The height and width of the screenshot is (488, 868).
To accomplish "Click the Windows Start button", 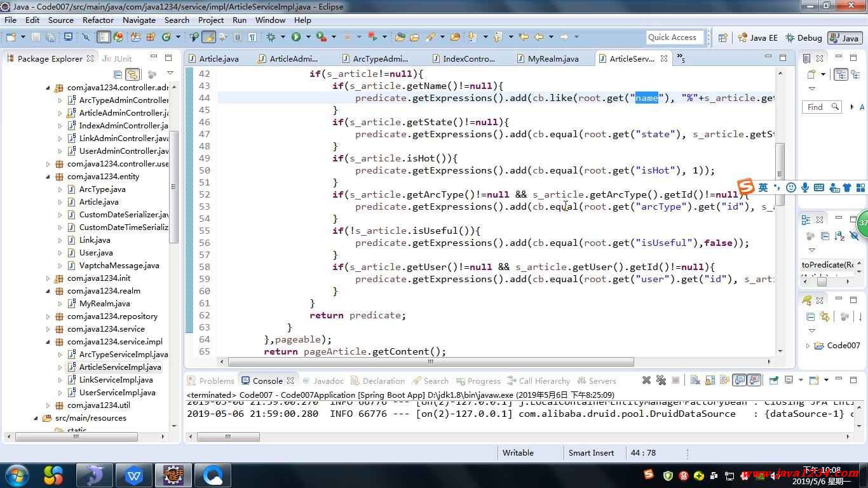I will tap(17, 475).
